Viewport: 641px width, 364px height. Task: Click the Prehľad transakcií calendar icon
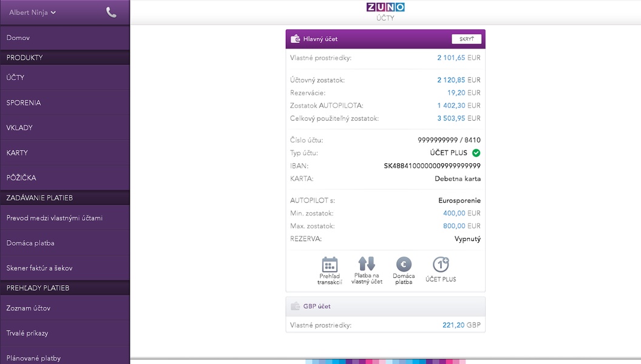[330, 265]
